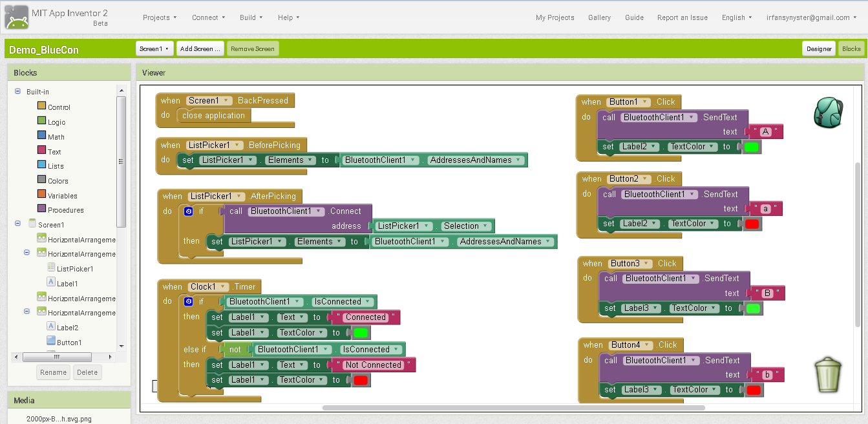
Task: Click the viewer horizontal scrollbar
Action: point(514,408)
